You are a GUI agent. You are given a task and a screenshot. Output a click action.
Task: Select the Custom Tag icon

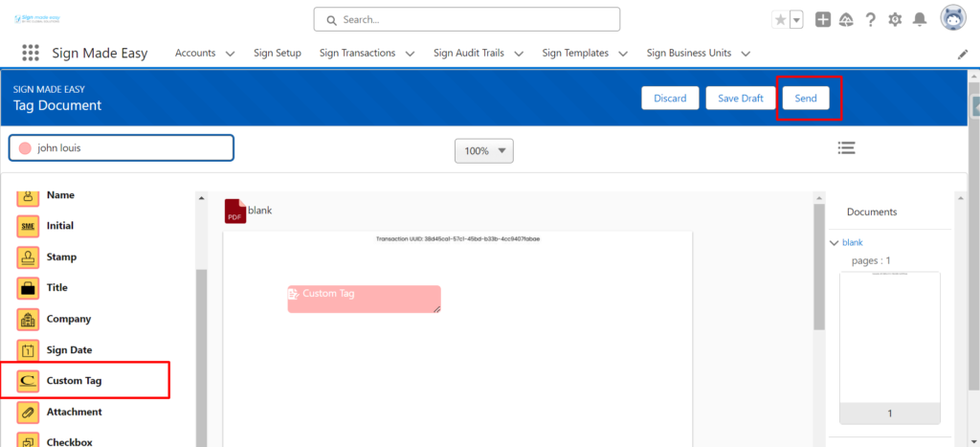(x=27, y=381)
